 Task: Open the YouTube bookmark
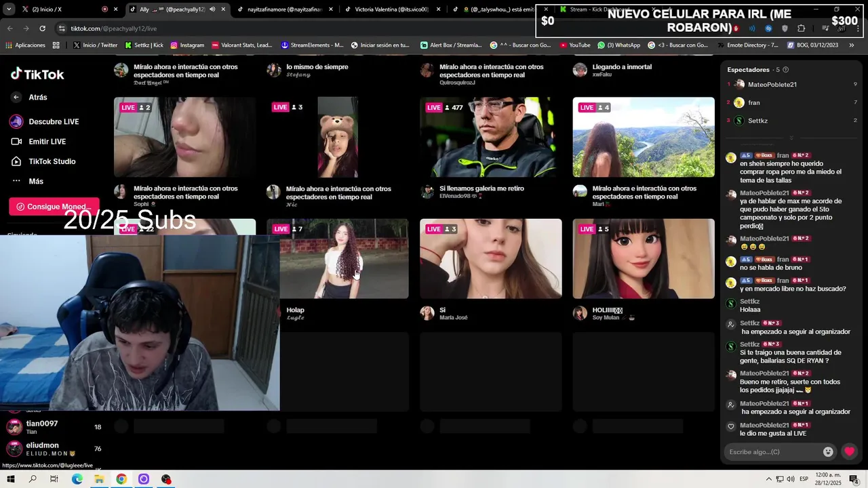575,45
